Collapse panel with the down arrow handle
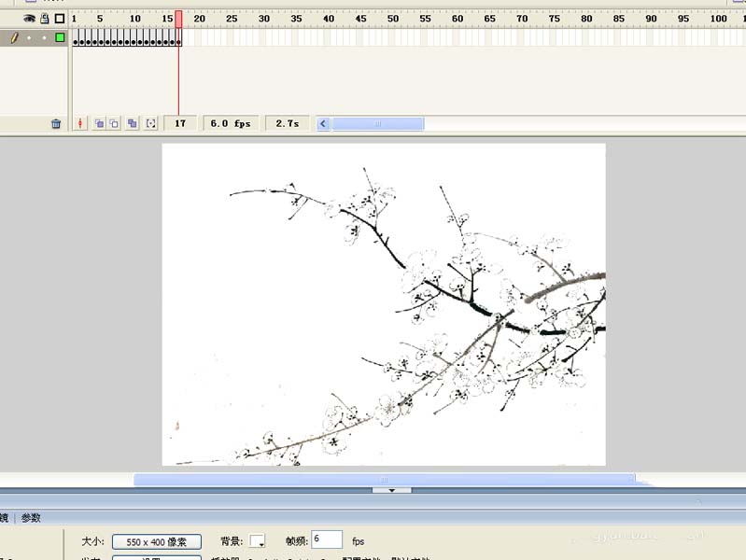746x560 pixels. pos(392,490)
